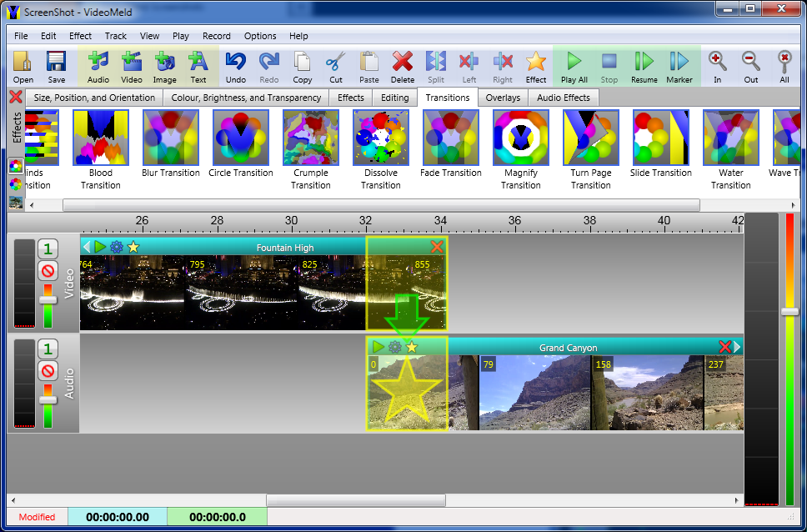Click the Right trim icon
The image size is (807, 532).
[x=503, y=67]
